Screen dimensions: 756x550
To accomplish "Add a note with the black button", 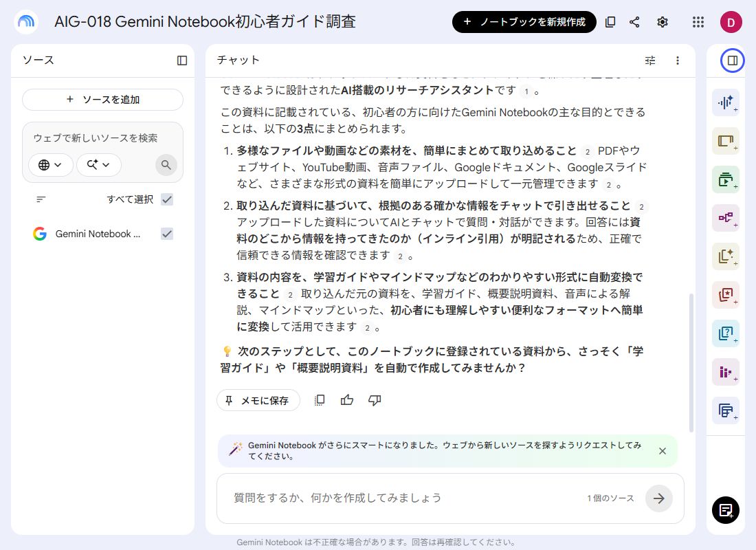I will [x=726, y=510].
